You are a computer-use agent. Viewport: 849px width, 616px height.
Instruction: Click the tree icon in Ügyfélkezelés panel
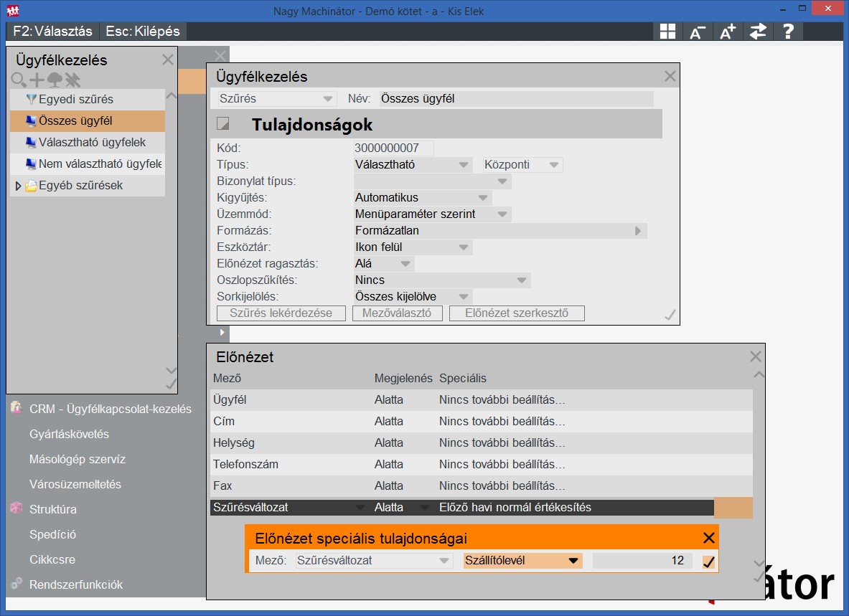tap(55, 80)
